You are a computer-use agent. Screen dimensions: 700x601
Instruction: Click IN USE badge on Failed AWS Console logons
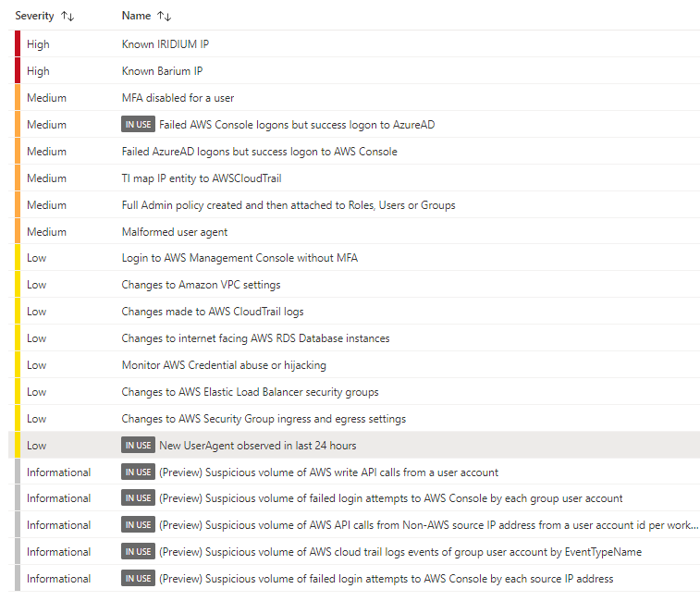pos(138,124)
